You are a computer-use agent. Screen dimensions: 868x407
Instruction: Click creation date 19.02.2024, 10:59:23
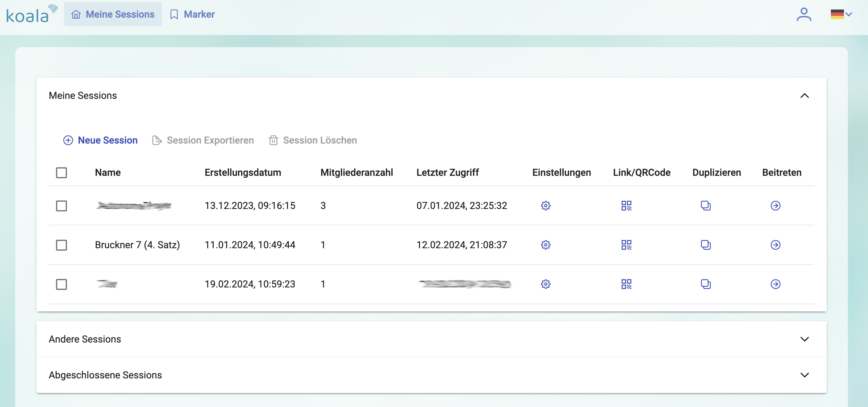pos(250,284)
